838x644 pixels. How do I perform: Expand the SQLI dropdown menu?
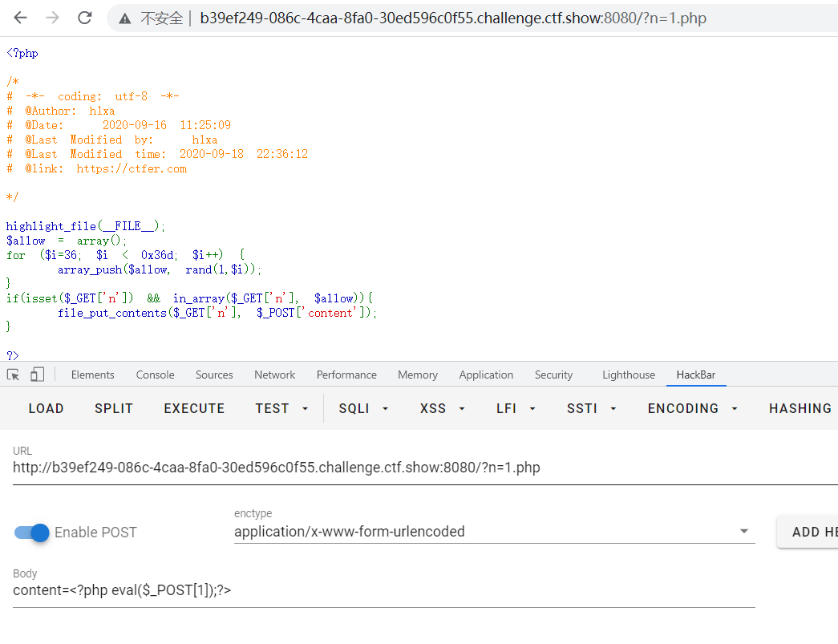[x=363, y=408]
